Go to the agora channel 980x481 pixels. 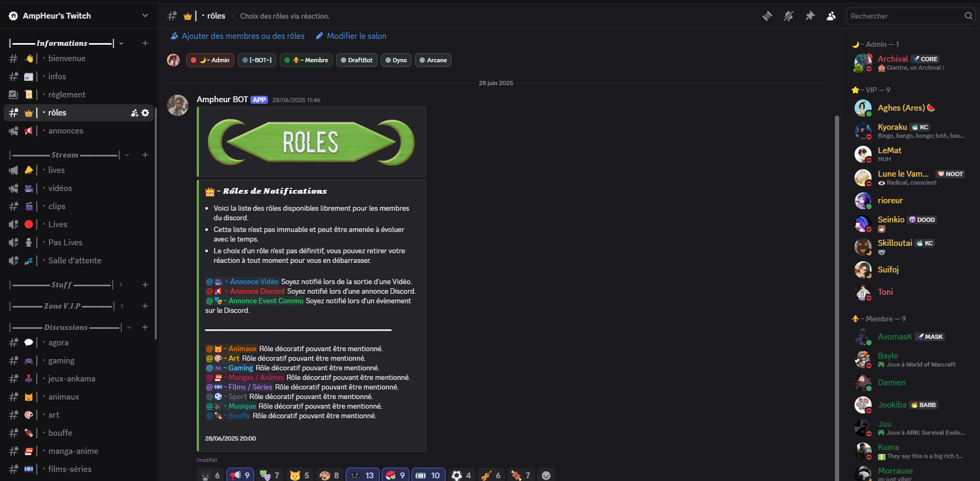point(79,343)
